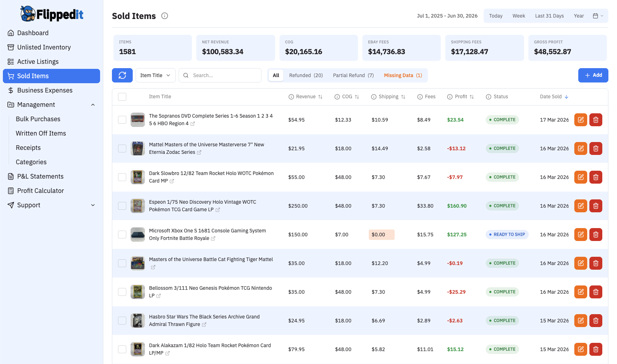The width and height of the screenshot is (617, 364).
Task: Click the refresh icon above the items table
Action: click(122, 75)
